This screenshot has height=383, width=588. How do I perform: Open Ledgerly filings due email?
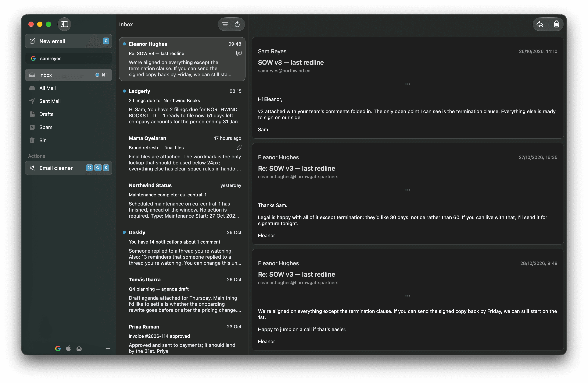click(x=182, y=106)
